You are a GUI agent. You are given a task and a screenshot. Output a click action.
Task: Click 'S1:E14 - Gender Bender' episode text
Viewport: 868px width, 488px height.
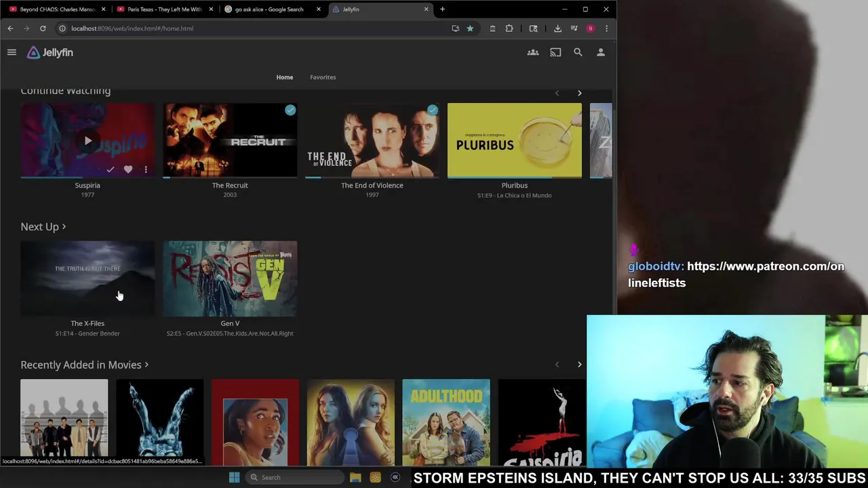pyautogui.click(x=87, y=333)
